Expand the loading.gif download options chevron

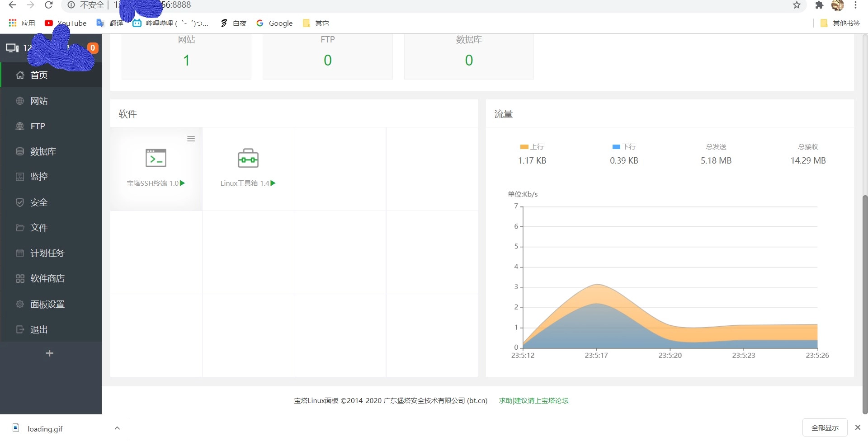click(117, 428)
